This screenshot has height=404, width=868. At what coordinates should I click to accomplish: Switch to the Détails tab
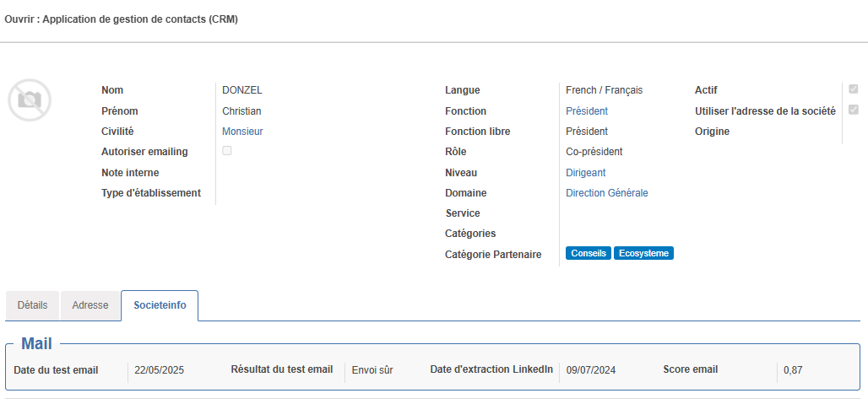(32, 305)
